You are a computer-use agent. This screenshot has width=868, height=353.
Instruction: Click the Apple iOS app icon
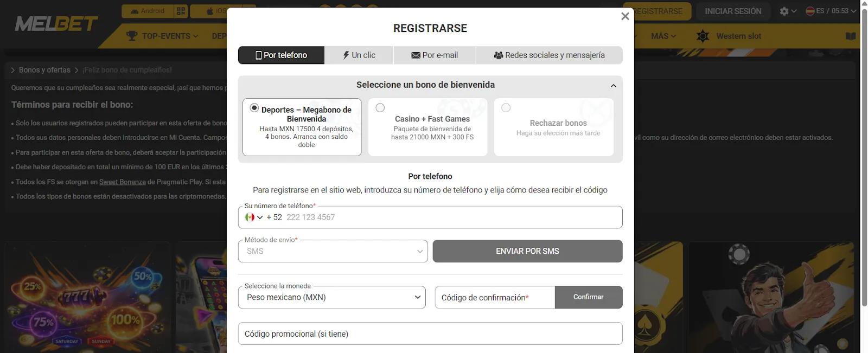point(210,10)
